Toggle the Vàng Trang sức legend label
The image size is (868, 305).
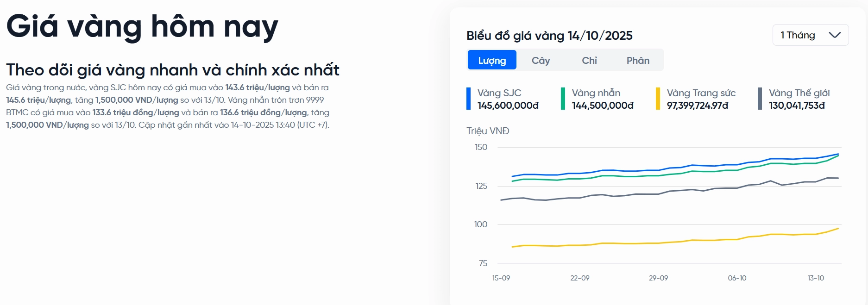click(x=701, y=93)
